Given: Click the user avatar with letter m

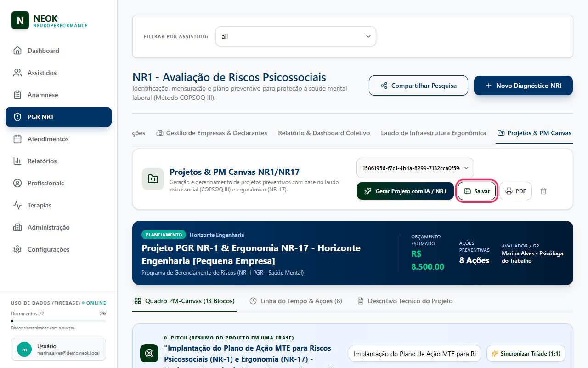Looking at the screenshot, I should point(24,349).
